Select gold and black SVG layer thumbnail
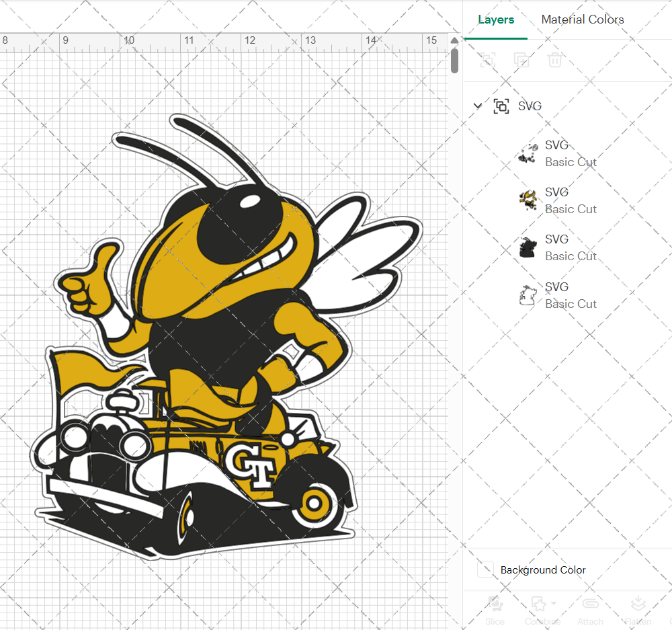 (528, 201)
